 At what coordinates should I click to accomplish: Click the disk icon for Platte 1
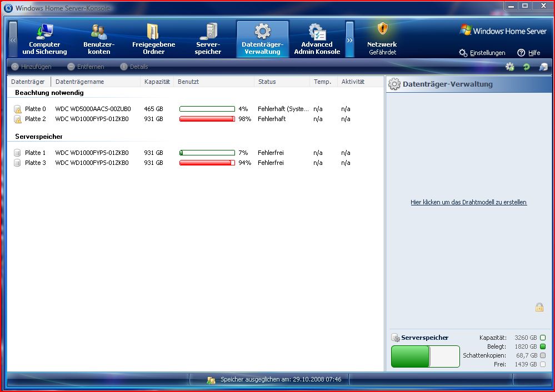point(17,153)
